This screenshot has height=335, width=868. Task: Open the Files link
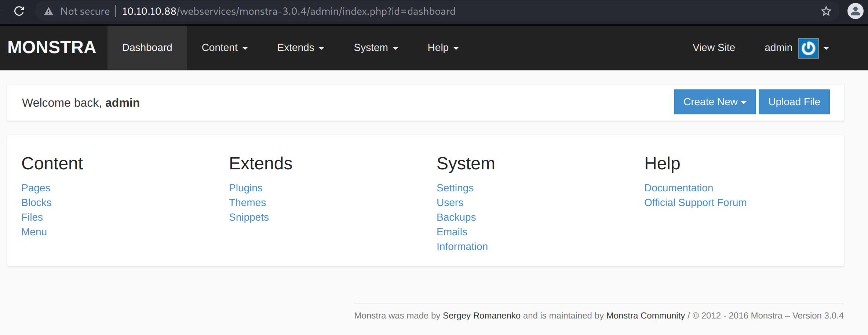pos(32,217)
